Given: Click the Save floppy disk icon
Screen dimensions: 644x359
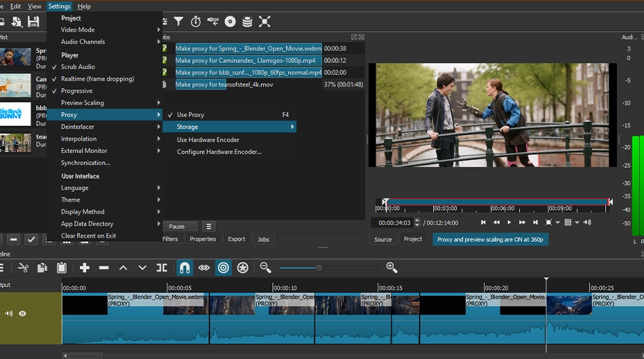Looking at the screenshot, I should tap(33, 21).
